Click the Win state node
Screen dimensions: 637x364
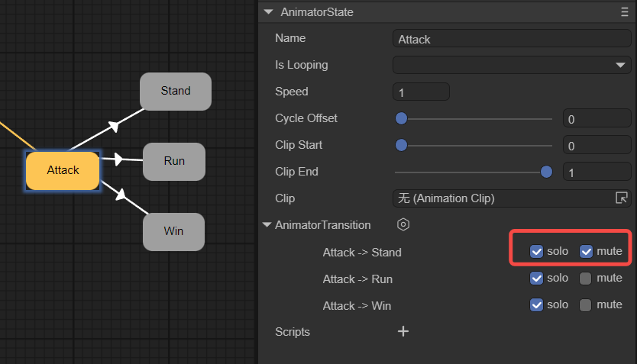[x=173, y=231]
